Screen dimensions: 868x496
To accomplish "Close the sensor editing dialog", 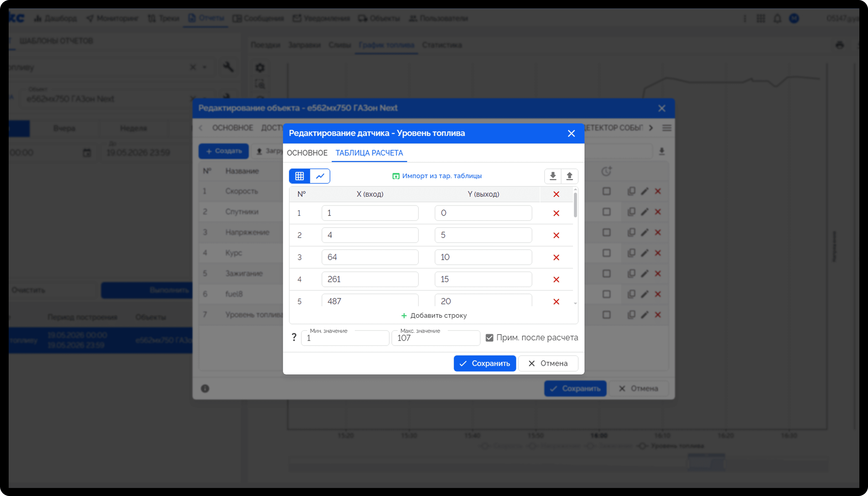I will (x=571, y=134).
